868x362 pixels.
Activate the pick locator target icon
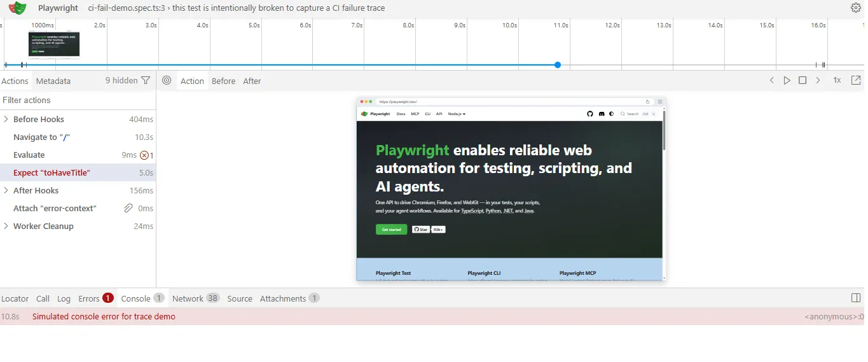pos(167,81)
